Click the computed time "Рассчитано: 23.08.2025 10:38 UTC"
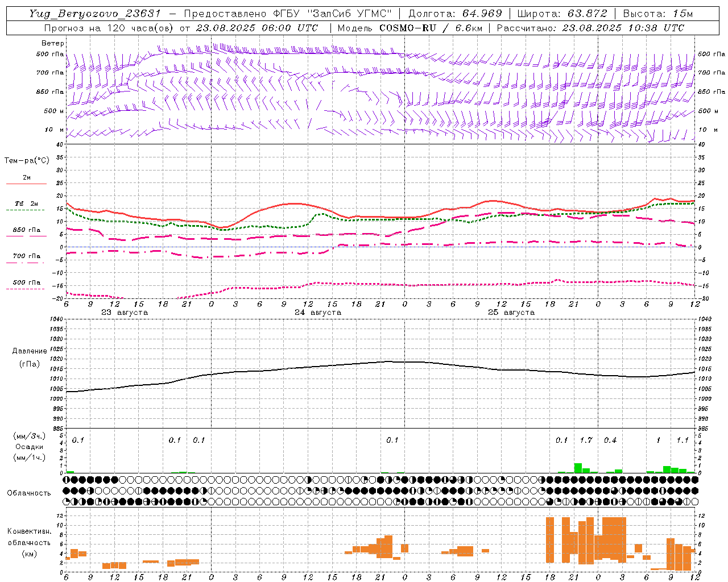Image resolution: width=728 pixels, height=582 pixels. click(590, 28)
